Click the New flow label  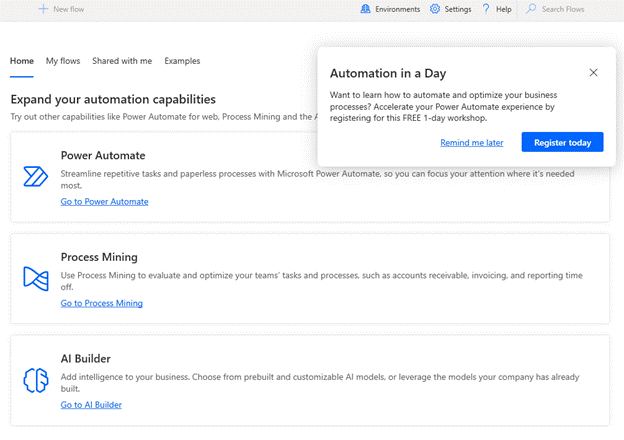point(69,9)
